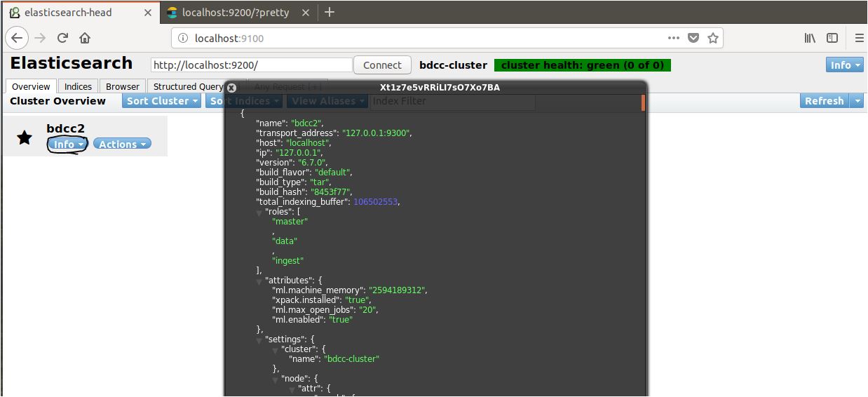Collapse the "cluster" object in JSON

276,350
